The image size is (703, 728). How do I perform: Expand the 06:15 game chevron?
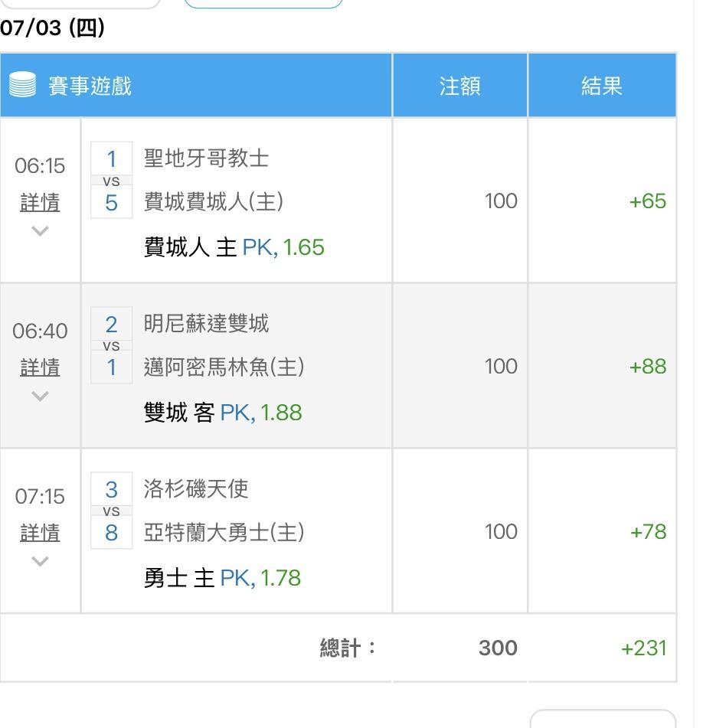[x=40, y=230]
